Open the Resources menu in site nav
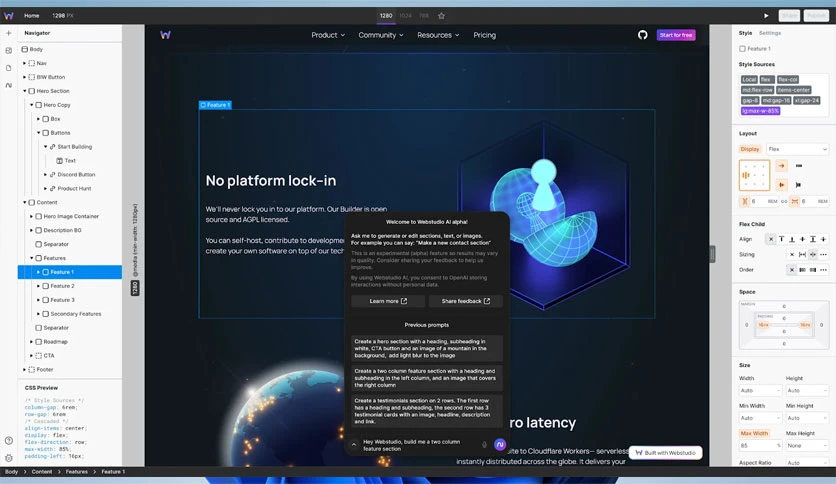The height and width of the screenshot is (484, 836). pyautogui.click(x=438, y=35)
